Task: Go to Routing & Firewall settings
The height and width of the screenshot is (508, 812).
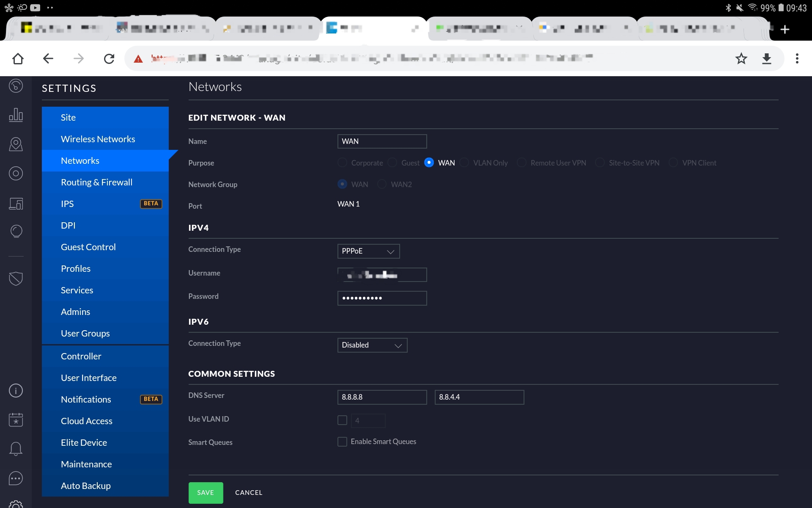Action: (x=96, y=182)
